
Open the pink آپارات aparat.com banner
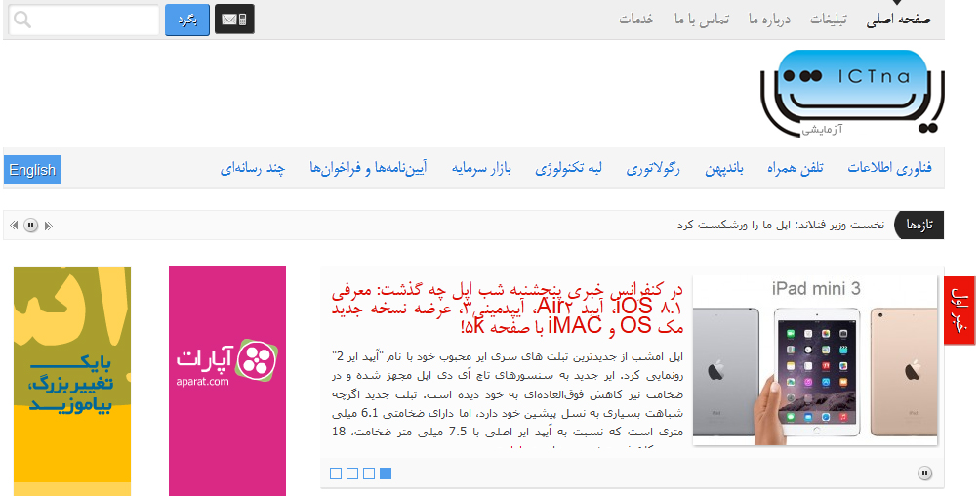[227, 381]
